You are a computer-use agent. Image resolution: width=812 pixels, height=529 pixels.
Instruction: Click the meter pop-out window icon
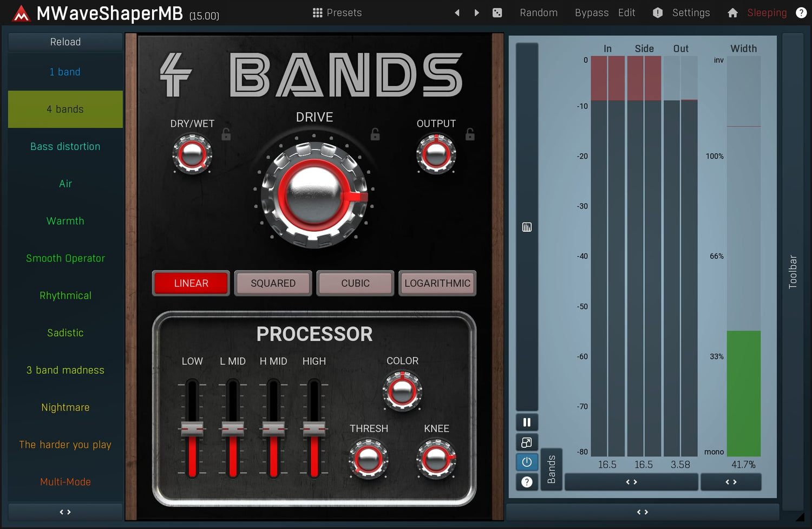[527, 442]
